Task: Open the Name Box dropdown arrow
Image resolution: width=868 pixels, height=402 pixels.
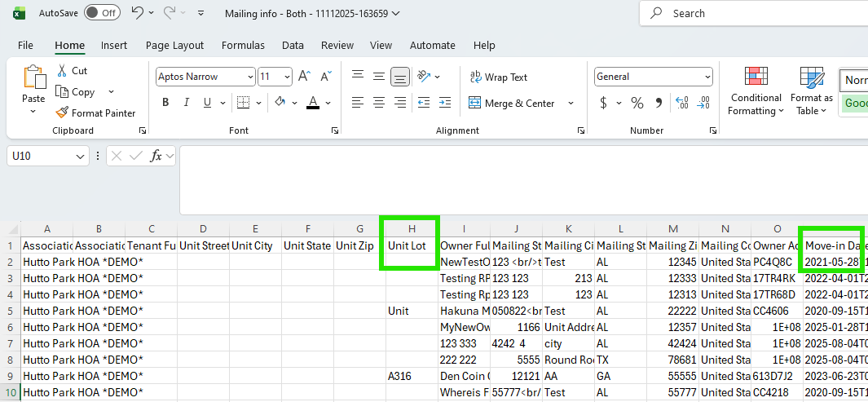Action: pyautogui.click(x=80, y=156)
